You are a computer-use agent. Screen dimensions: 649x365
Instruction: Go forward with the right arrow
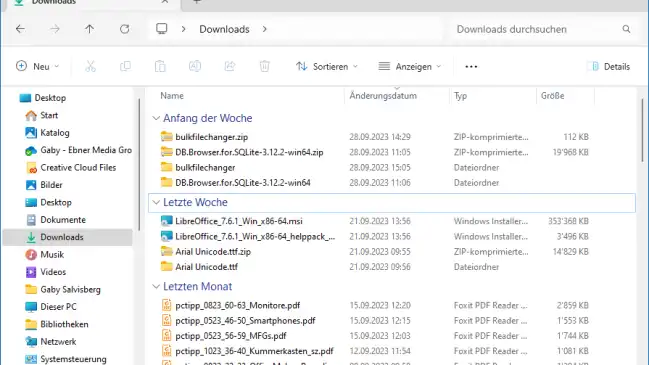[55, 29]
